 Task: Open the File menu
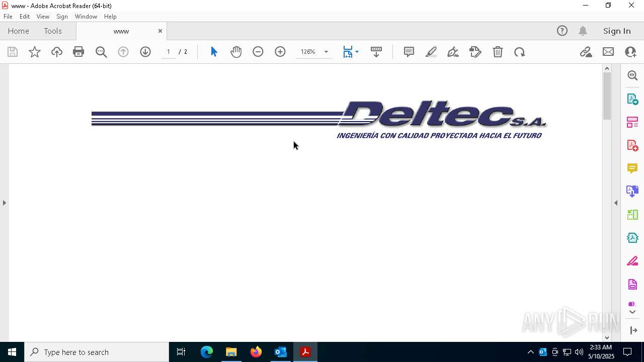coord(8,16)
